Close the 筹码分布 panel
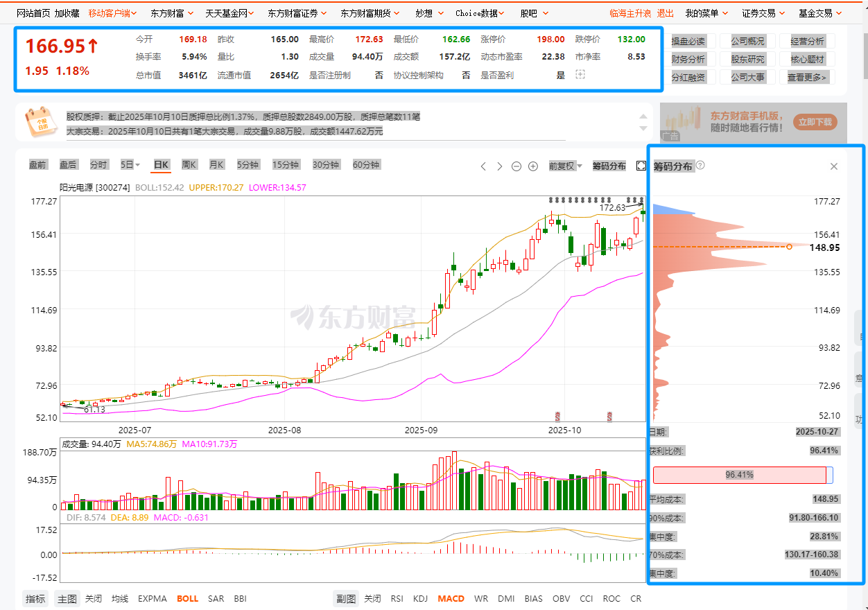Screen dimensions: 868x610 click(834, 166)
